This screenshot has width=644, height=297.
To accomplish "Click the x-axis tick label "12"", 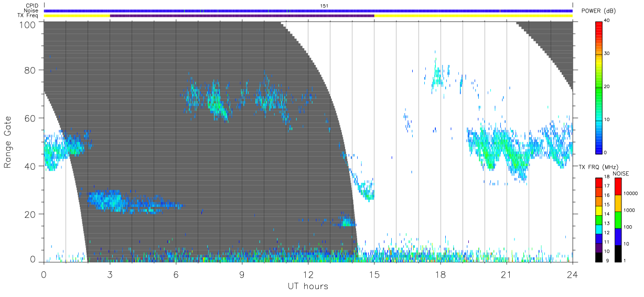I will 308,274.
